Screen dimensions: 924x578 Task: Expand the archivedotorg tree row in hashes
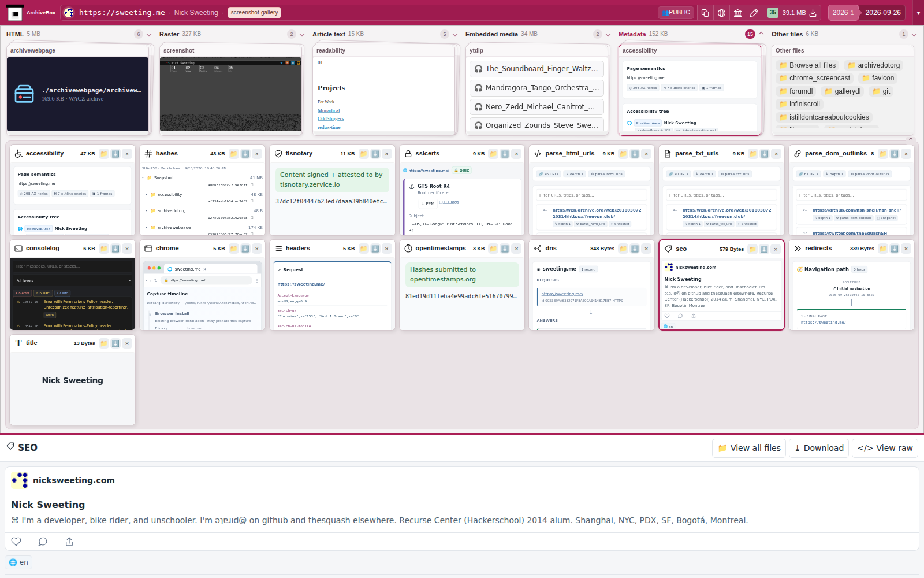point(147,211)
